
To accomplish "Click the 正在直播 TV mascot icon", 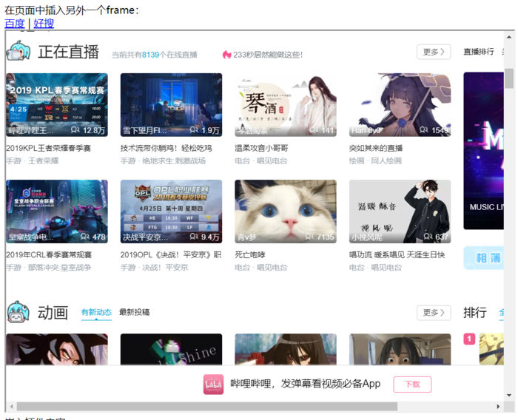I will [x=18, y=51].
